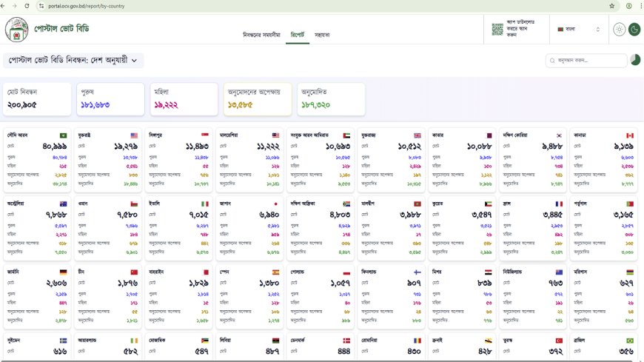This screenshot has width=644, height=362.
Task: Open the রিপোর্ট tab
Action: 298,35
